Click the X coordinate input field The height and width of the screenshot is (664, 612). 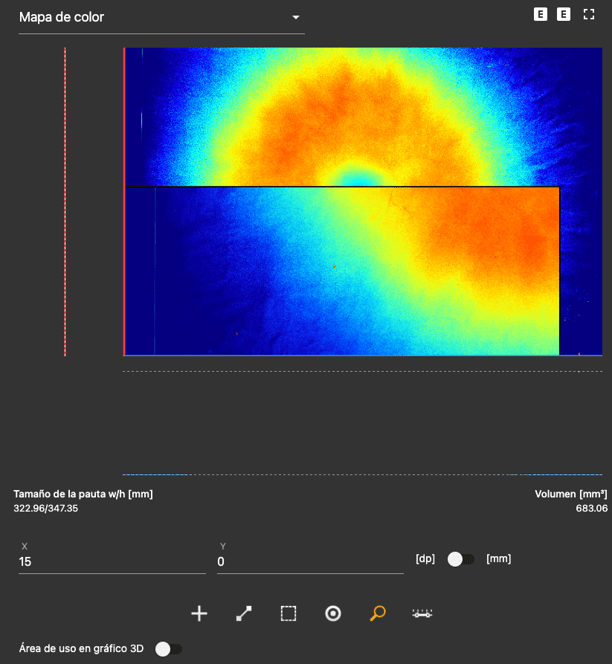point(111,562)
